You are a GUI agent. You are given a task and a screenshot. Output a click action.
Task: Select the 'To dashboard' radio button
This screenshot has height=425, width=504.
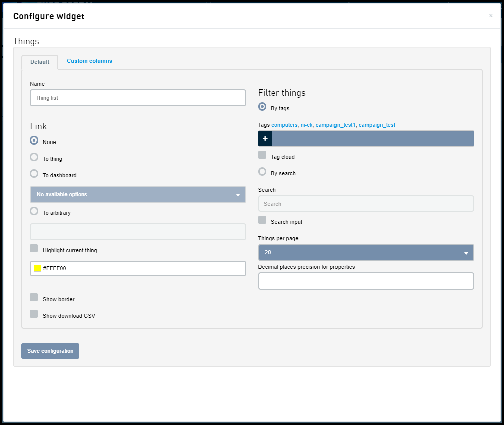point(34,174)
